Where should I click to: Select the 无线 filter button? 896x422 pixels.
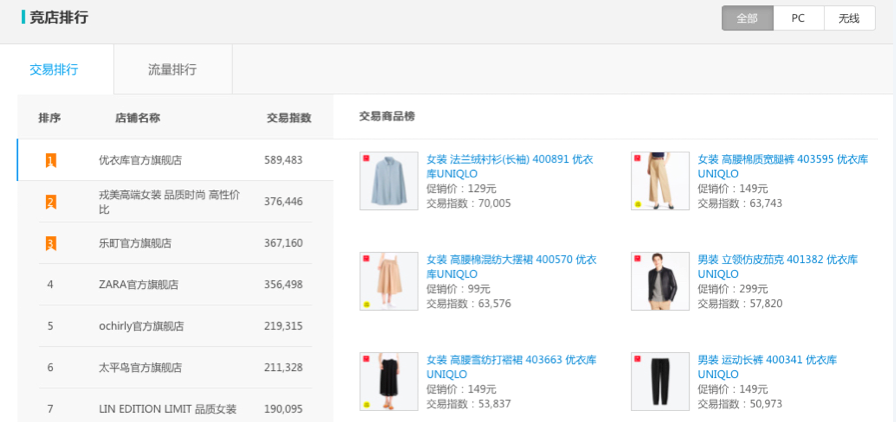coord(849,18)
